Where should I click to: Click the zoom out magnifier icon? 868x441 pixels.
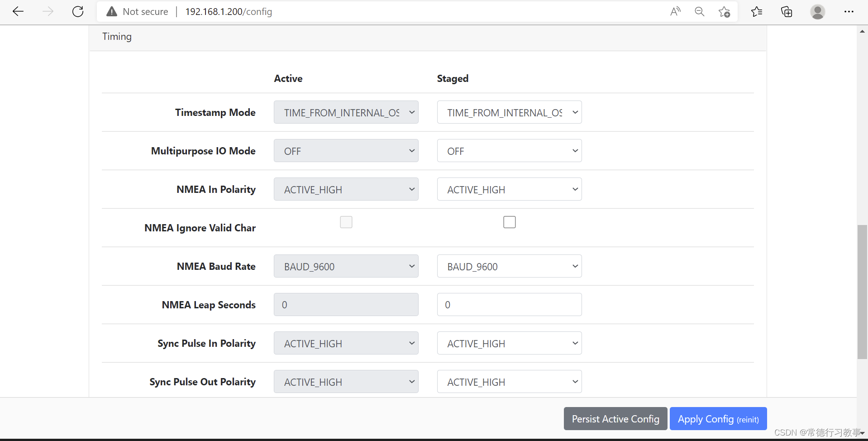tap(700, 12)
